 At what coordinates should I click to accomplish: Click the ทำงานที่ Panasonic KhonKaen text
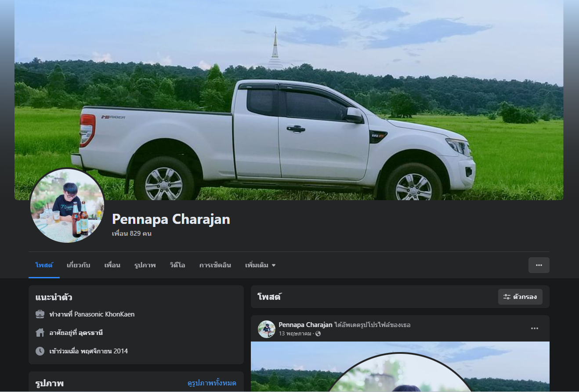click(92, 314)
